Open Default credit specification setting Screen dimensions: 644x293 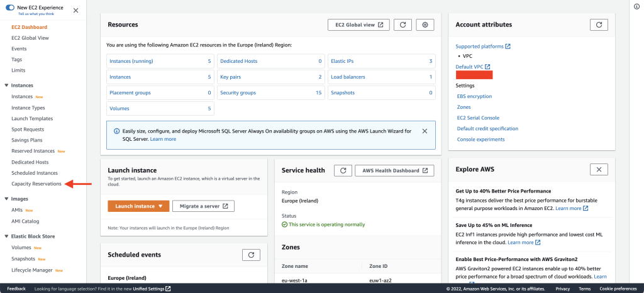tap(487, 128)
